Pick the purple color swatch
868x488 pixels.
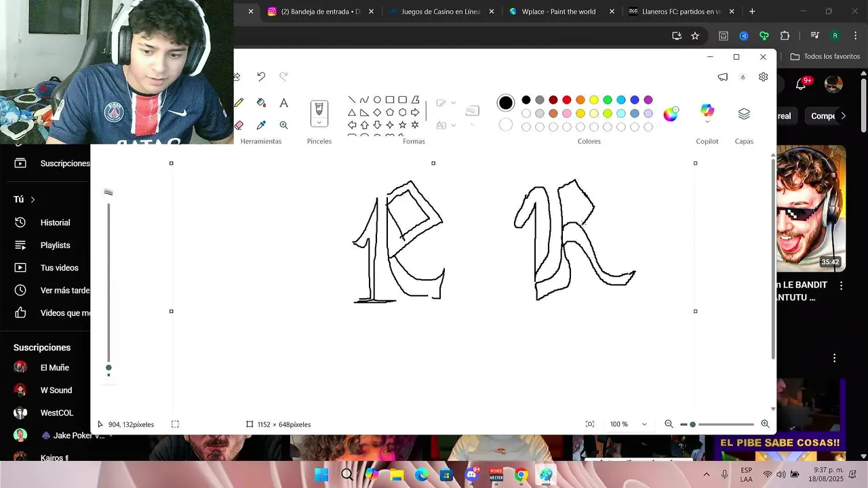[648, 100]
